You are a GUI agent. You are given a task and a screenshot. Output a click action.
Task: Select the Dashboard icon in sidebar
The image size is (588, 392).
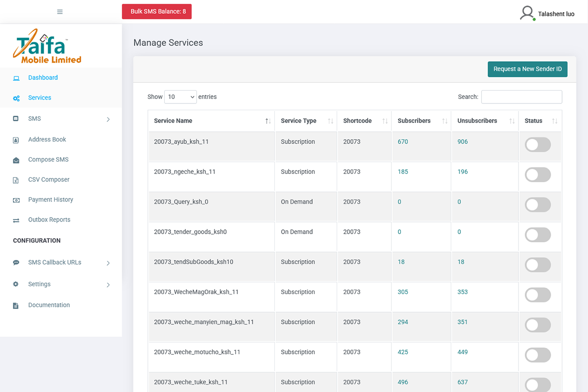point(16,77)
